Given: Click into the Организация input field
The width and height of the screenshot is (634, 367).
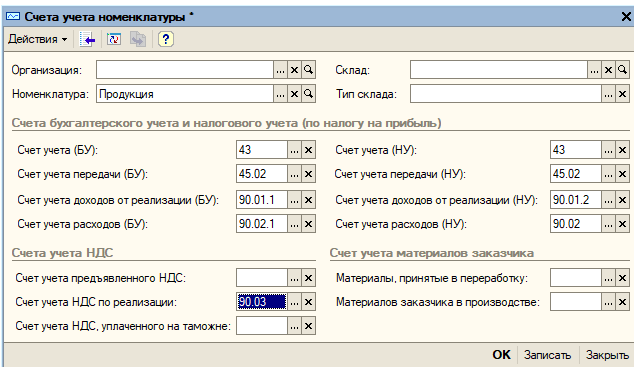Looking at the screenshot, I should (185, 70).
